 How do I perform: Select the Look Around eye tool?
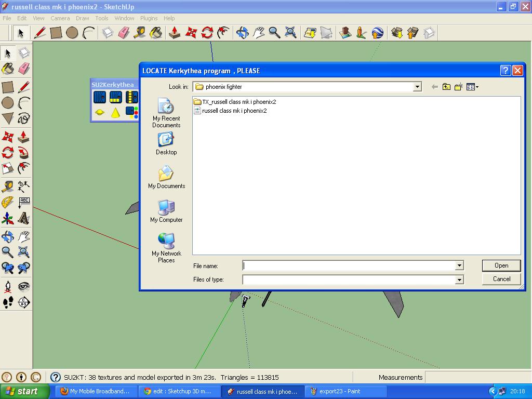(24, 287)
